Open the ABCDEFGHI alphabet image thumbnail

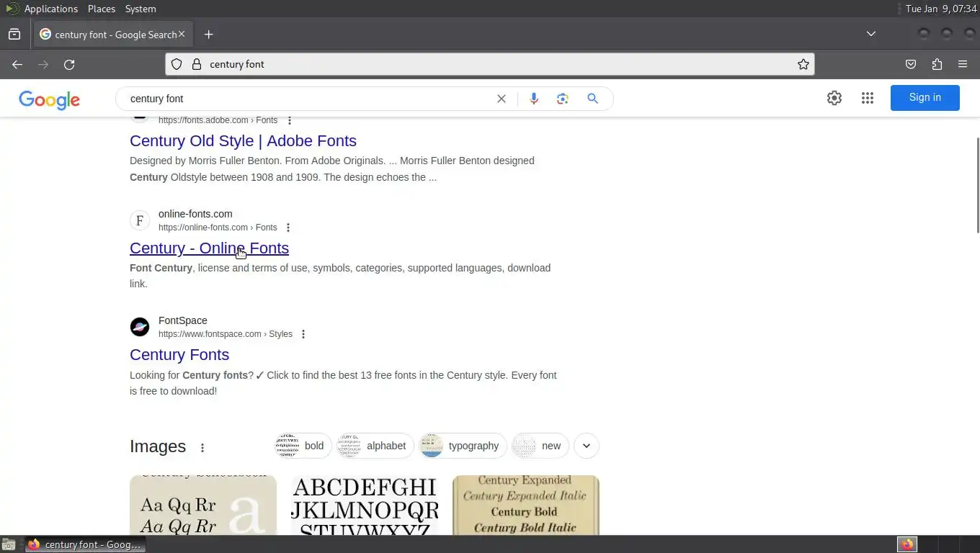pyautogui.click(x=365, y=505)
